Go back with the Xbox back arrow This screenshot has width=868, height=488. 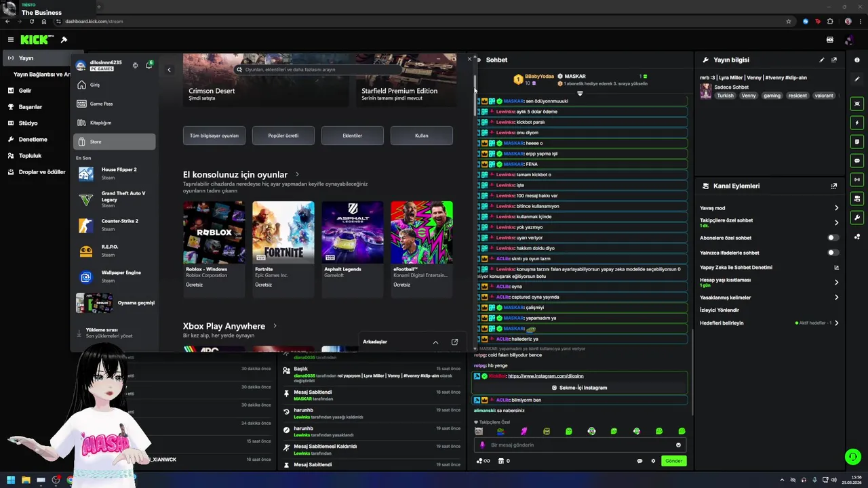click(169, 70)
